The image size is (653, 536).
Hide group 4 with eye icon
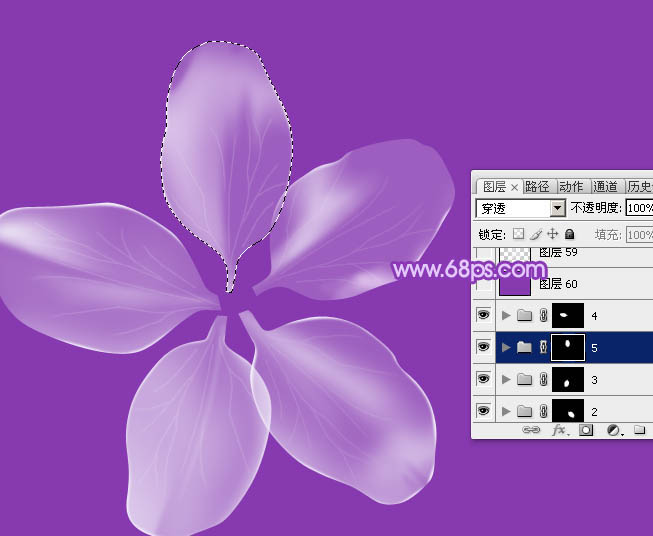coord(483,315)
